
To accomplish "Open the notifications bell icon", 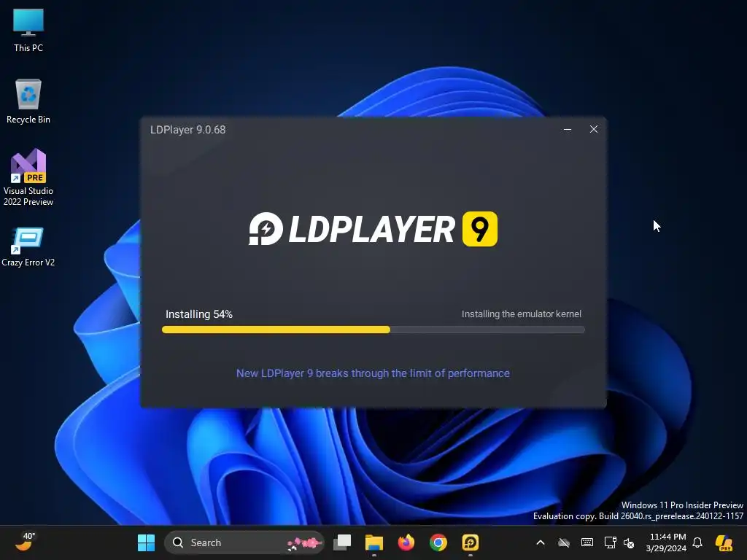I will click(x=697, y=542).
